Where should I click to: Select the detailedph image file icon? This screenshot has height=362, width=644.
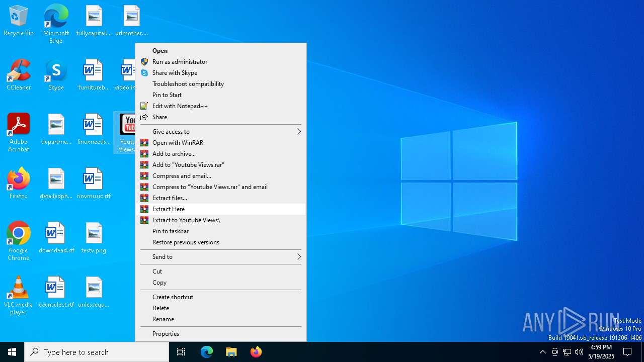(56, 184)
